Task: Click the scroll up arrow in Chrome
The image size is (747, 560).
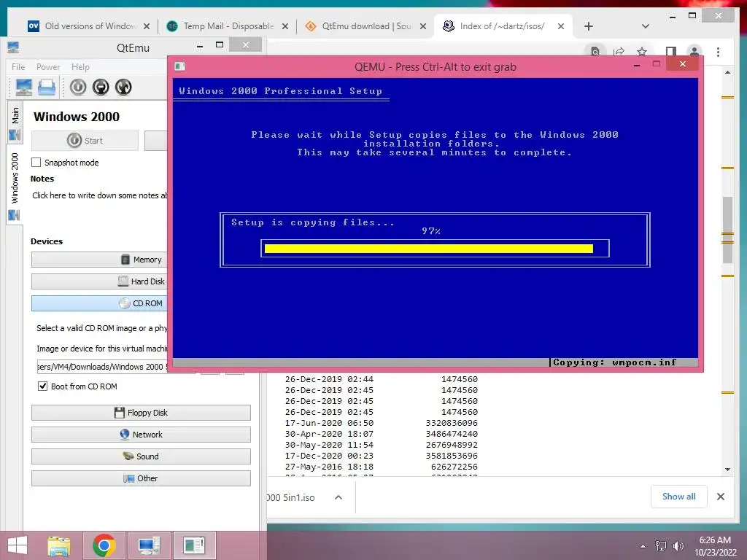Action: pos(727,72)
